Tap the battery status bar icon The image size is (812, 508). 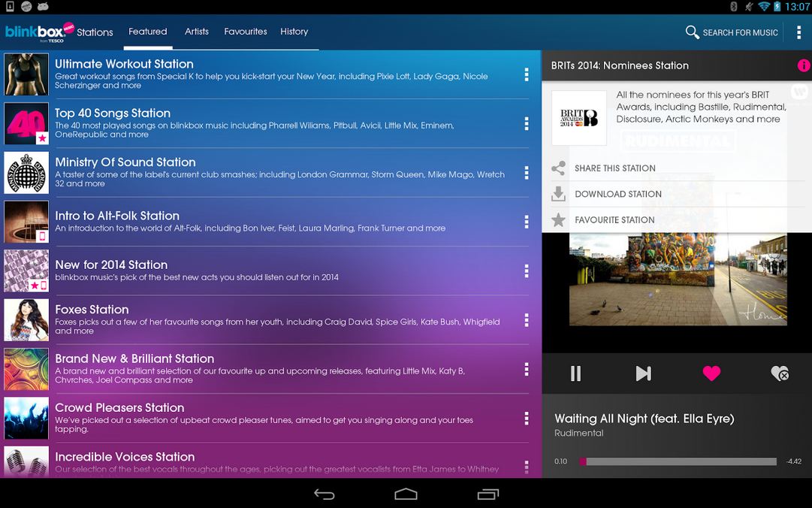777,6
